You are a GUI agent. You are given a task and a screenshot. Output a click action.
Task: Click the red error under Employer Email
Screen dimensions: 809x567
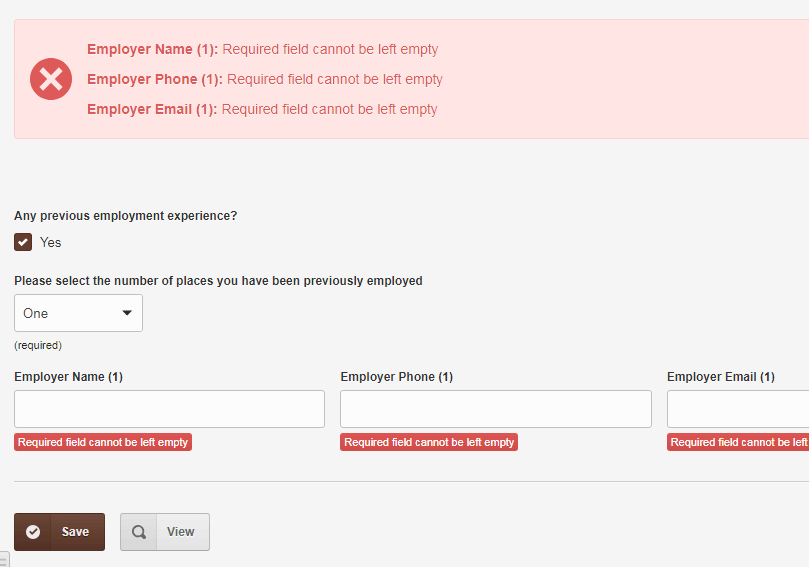pos(738,442)
